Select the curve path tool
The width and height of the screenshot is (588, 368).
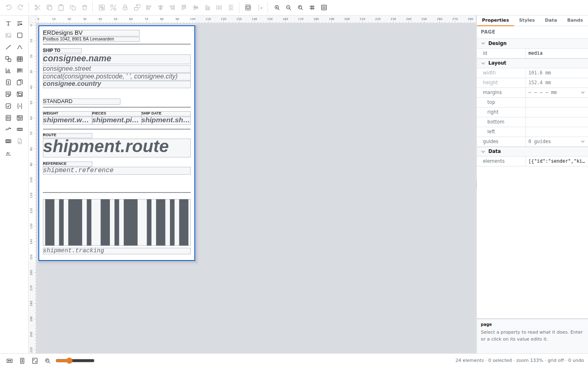[20, 47]
